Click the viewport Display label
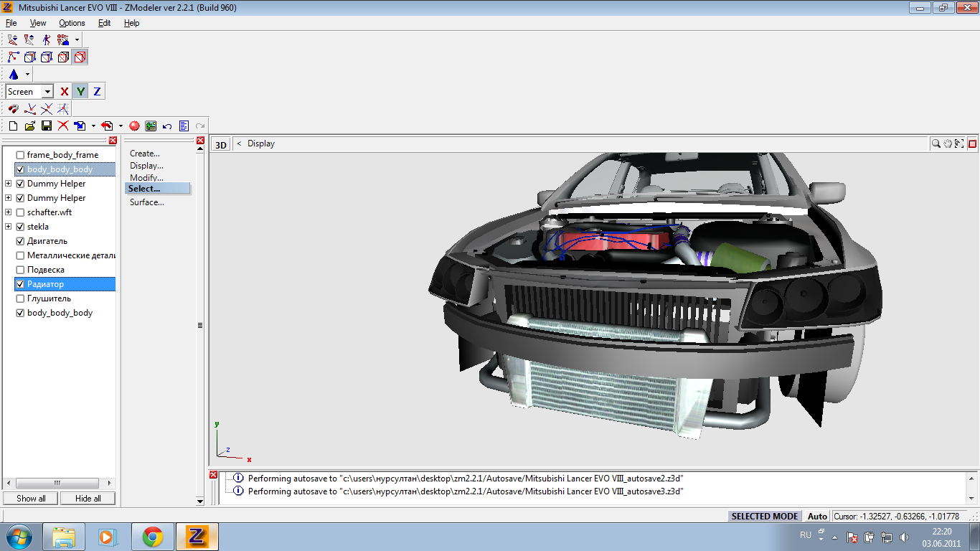The width and height of the screenshot is (980, 551). [261, 143]
